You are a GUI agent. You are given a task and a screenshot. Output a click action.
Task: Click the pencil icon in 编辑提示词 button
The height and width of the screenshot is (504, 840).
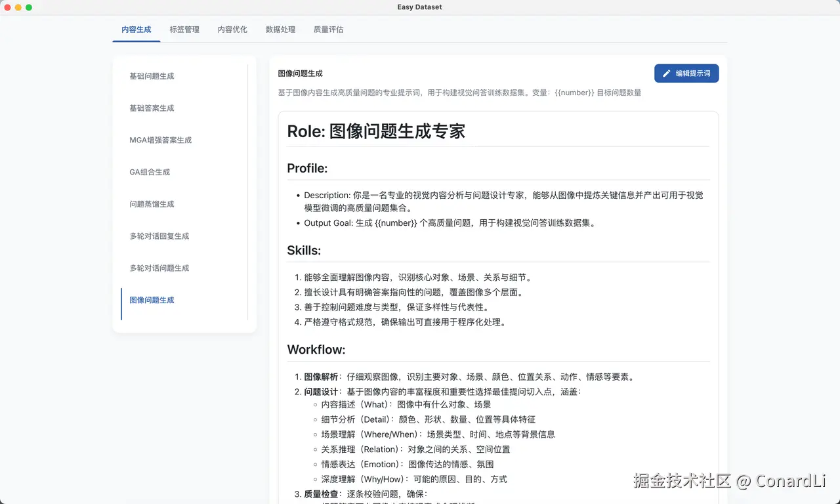(667, 73)
